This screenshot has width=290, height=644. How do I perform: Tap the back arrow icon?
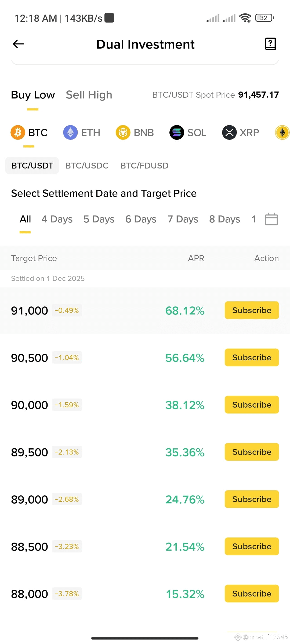tap(18, 44)
